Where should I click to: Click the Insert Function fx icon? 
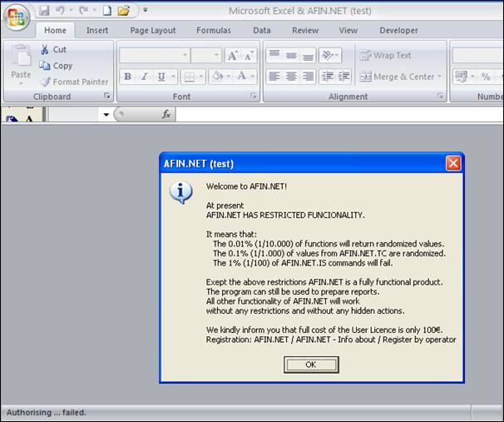click(x=166, y=114)
